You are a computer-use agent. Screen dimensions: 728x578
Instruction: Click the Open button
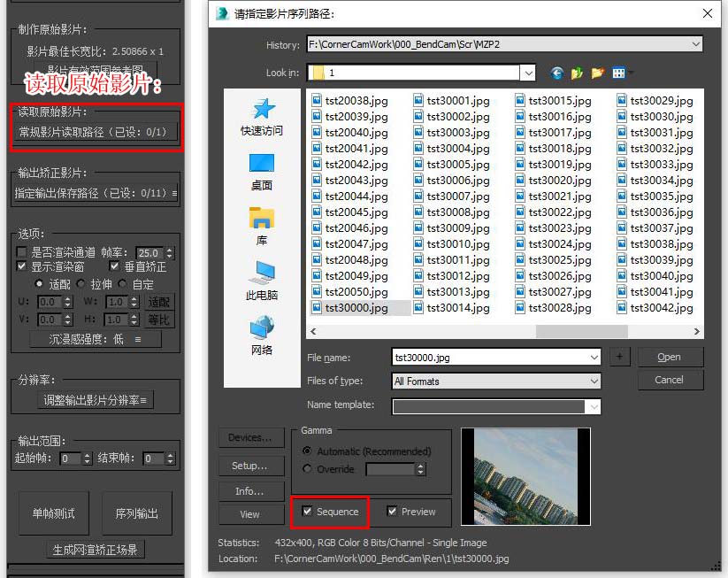tap(670, 357)
